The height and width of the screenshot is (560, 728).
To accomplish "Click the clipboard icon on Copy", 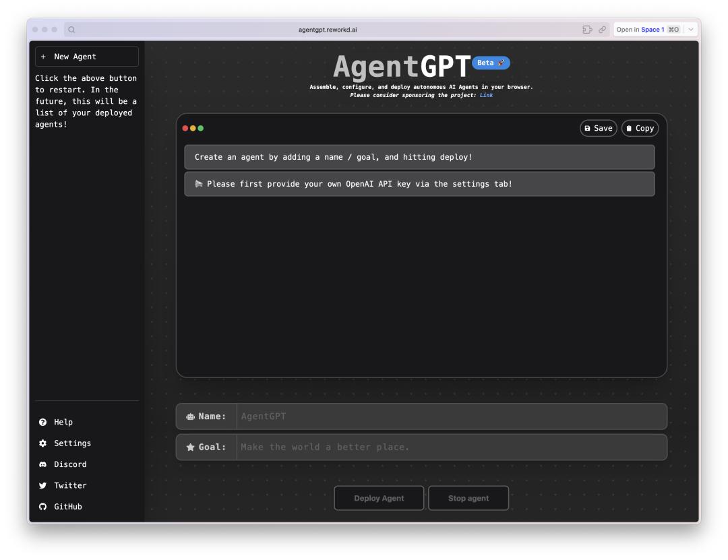I will (x=629, y=128).
